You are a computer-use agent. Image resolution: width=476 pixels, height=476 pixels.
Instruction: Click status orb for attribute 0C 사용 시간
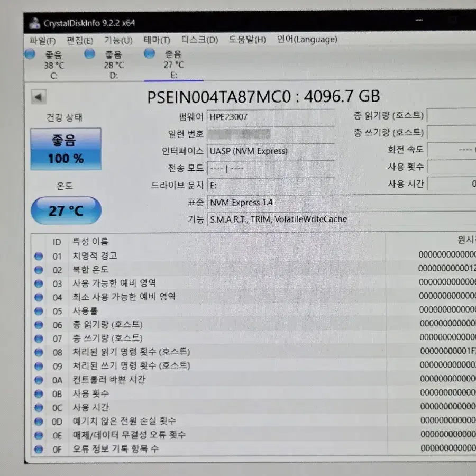(x=39, y=407)
